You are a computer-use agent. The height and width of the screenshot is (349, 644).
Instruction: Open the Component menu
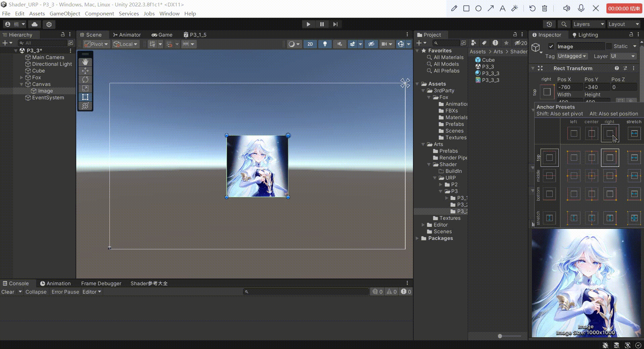(99, 13)
